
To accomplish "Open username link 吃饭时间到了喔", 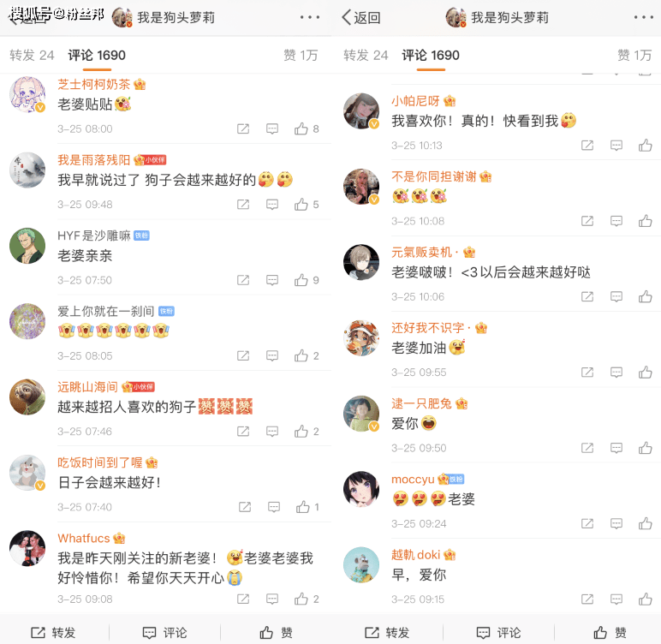I will [100, 462].
